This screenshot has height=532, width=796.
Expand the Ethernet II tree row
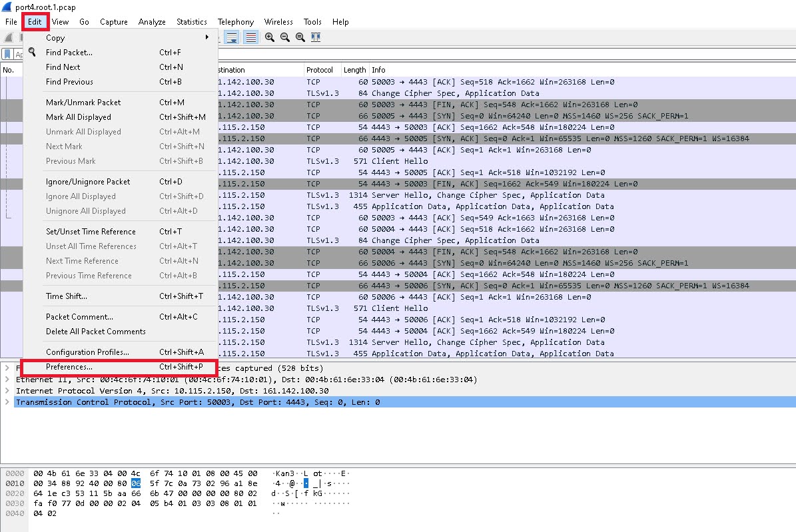7,380
